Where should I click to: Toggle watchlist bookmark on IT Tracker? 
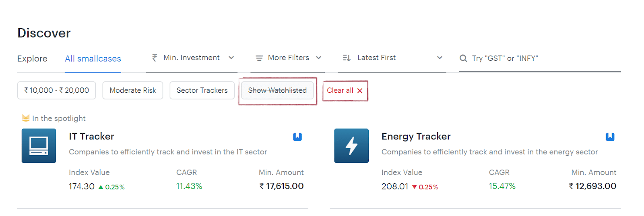(x=297, y=137)
